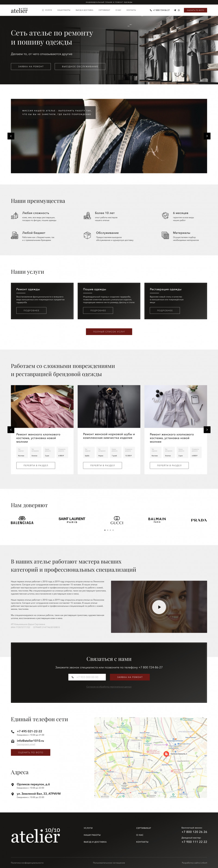Open Контакты in top navigation
This screenshot has width=218, height=868.
coord(131,10)
